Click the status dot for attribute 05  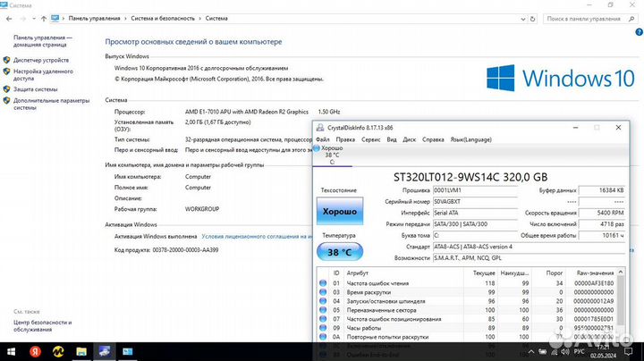(323, 310)
